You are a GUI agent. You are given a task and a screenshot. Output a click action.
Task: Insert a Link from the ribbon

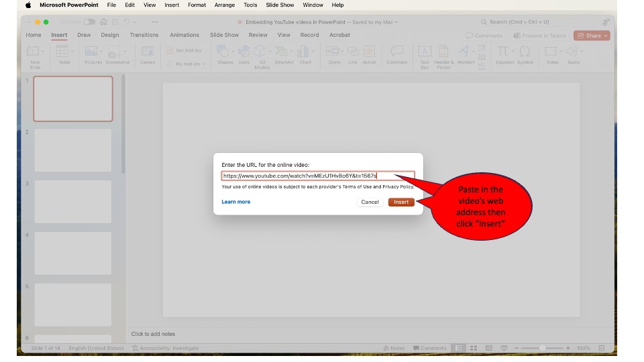pos(353,55)
